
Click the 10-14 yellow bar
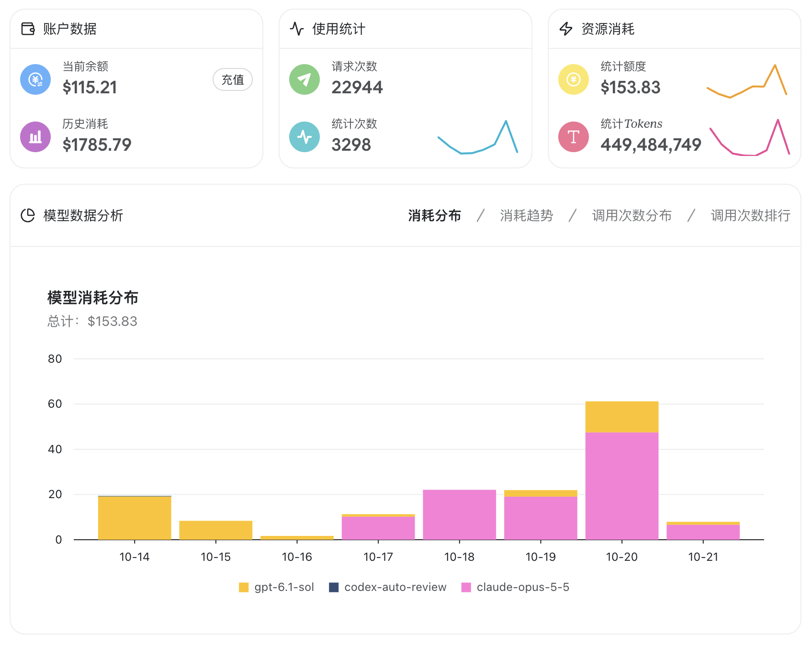pyautogui.click(x=135, y=518)
